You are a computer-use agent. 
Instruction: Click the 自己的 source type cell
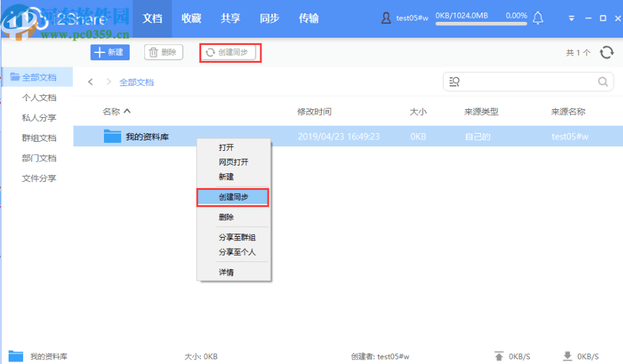(x=477, y=137)
